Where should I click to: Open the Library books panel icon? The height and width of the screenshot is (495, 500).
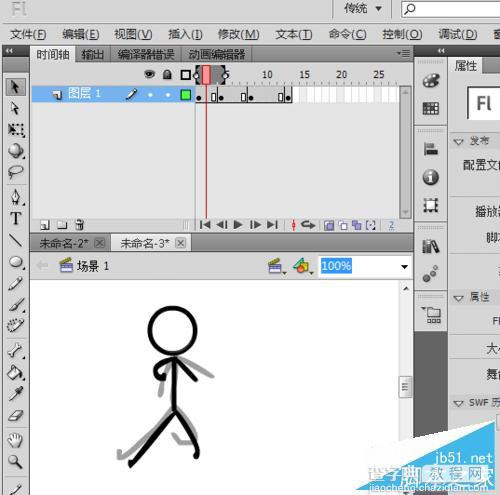click(x=431, y=247)
